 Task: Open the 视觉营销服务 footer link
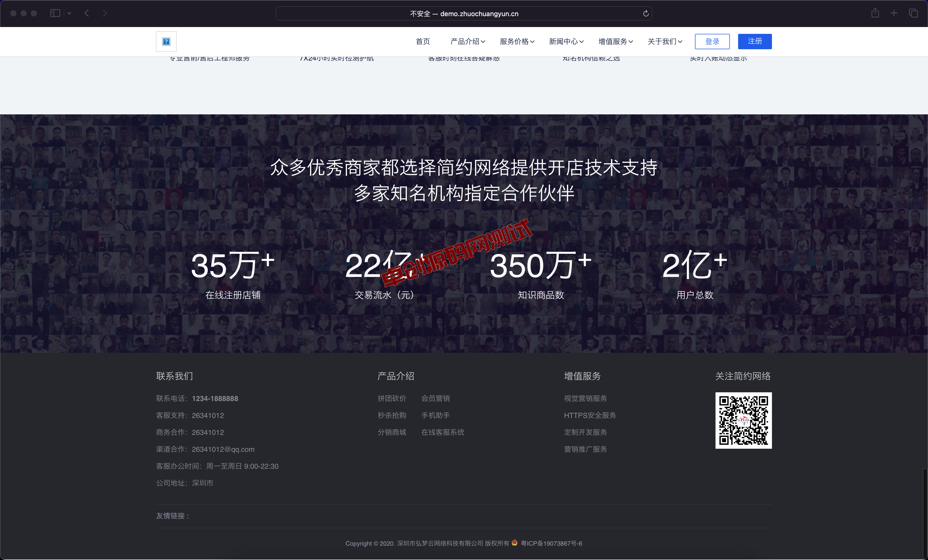pos(585,398)
